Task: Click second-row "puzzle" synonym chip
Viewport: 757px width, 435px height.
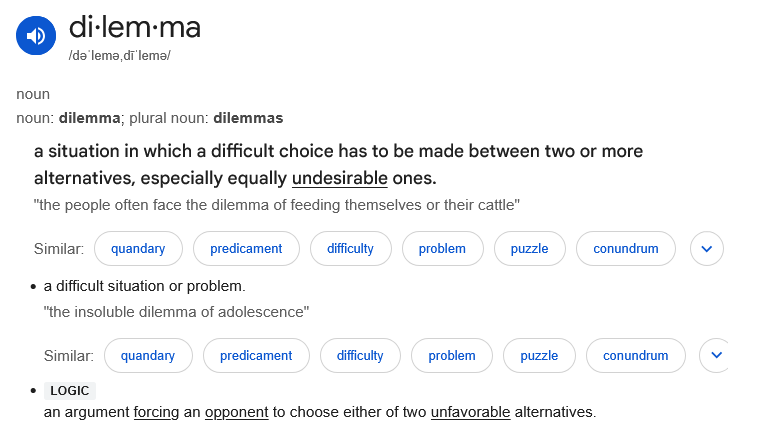Action: pos(539,355)
